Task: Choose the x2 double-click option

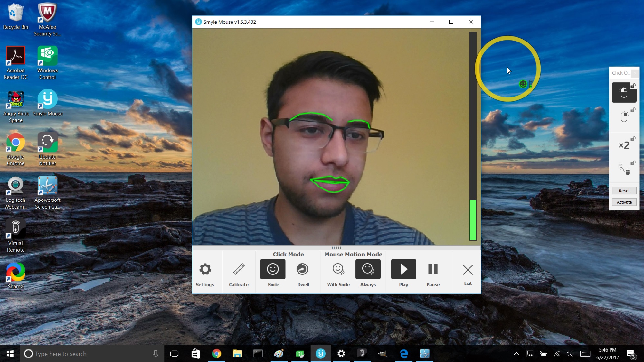Action: 624,145
